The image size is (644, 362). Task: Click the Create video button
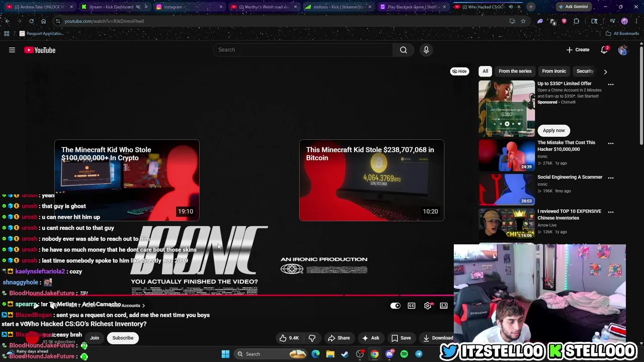(578, 50)
